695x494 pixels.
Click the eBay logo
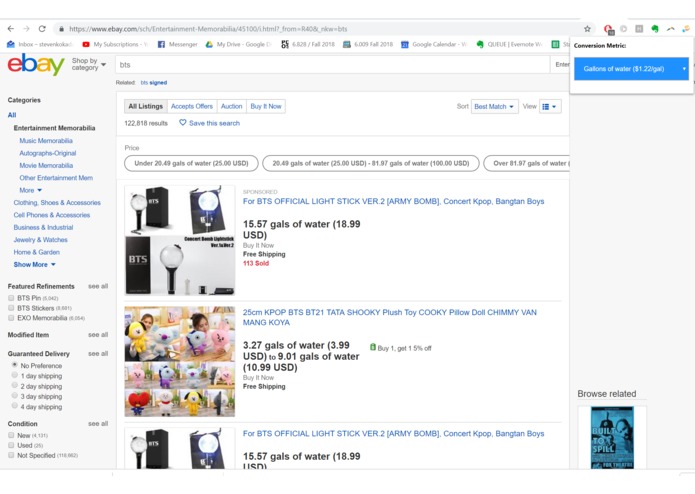[x=36, y=65]
